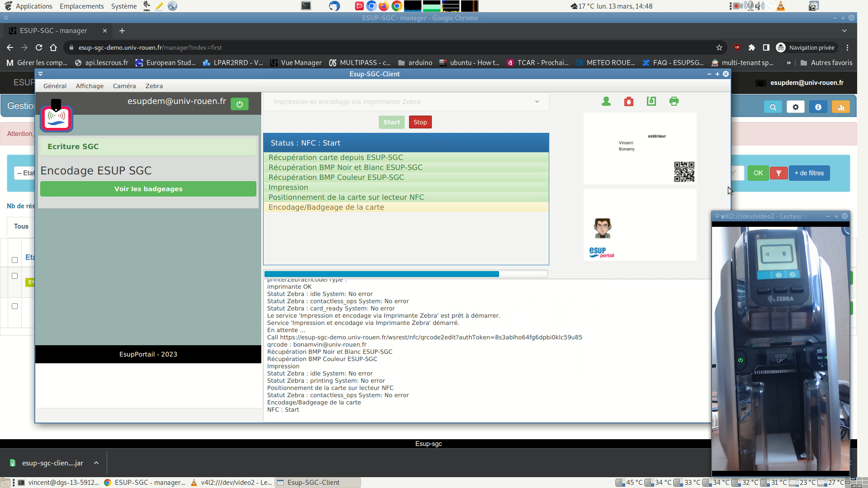Open the search magnifier in manager
Viewport: 868px width, 488px height.
(773, 107)
